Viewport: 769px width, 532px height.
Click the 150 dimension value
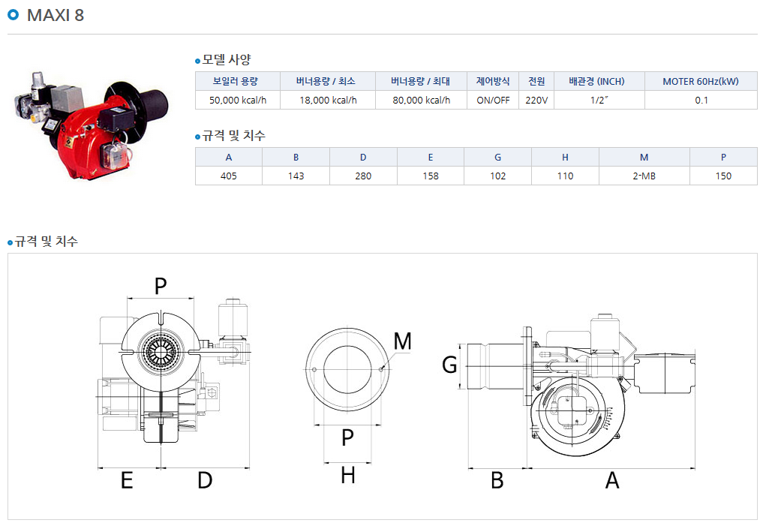tap(723, 176)
